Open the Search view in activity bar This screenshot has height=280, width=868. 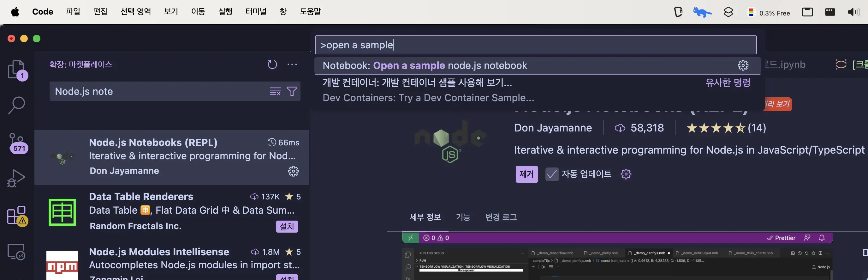16,105
